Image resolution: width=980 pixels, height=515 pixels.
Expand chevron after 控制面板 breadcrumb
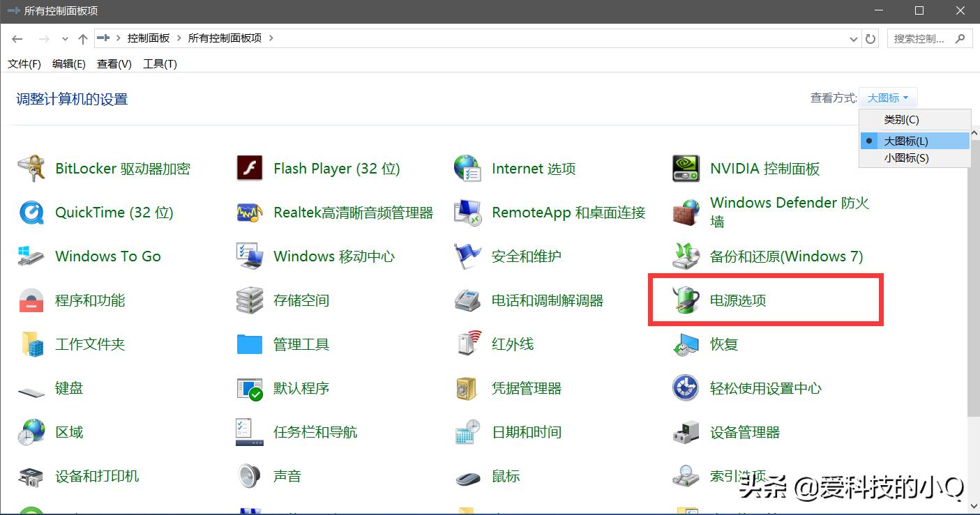point(179,38)
